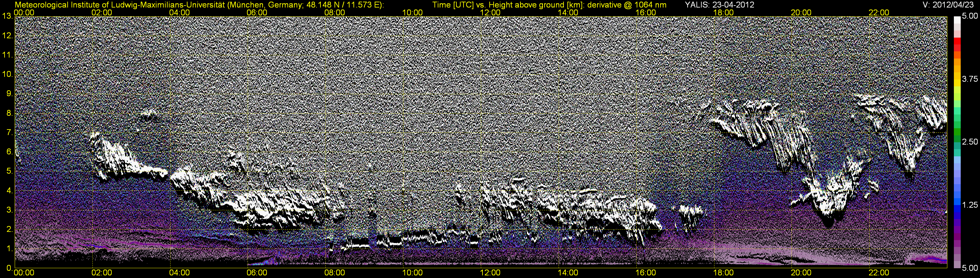Screen dimensions: 980x278
Task: Click the top 5.00 value of the color scale
Action: tap(970, 16)
